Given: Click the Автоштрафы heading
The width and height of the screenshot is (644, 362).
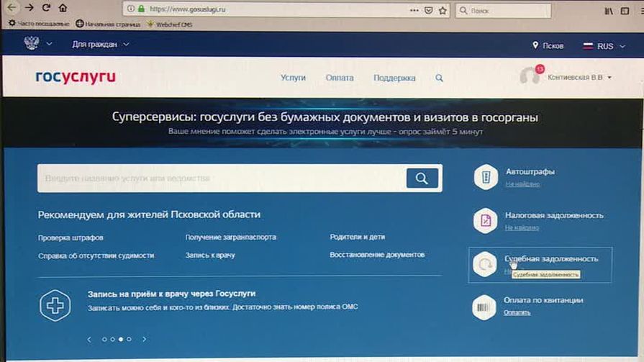Looking at the screenshot, I should [x=530, y=172].
